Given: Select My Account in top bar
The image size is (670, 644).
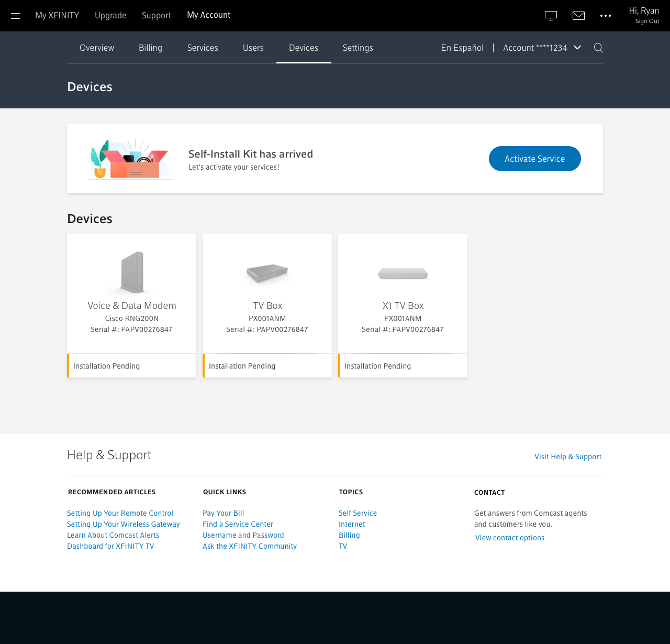Looking at the screenshot, I should coord(209,15).
